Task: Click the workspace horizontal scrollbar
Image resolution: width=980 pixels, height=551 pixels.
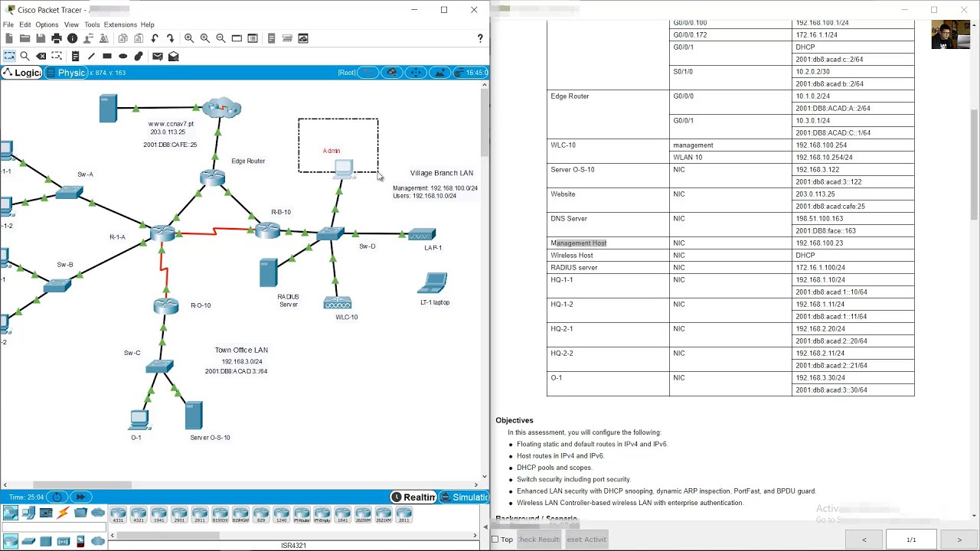Action: tap(82, 484)
